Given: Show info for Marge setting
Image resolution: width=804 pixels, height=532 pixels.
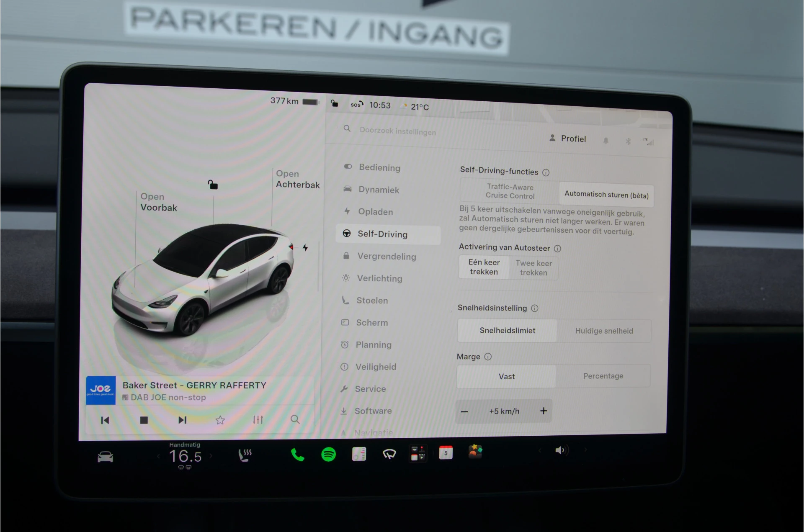Looking at the screenshot, I should (x=488, y=357).
